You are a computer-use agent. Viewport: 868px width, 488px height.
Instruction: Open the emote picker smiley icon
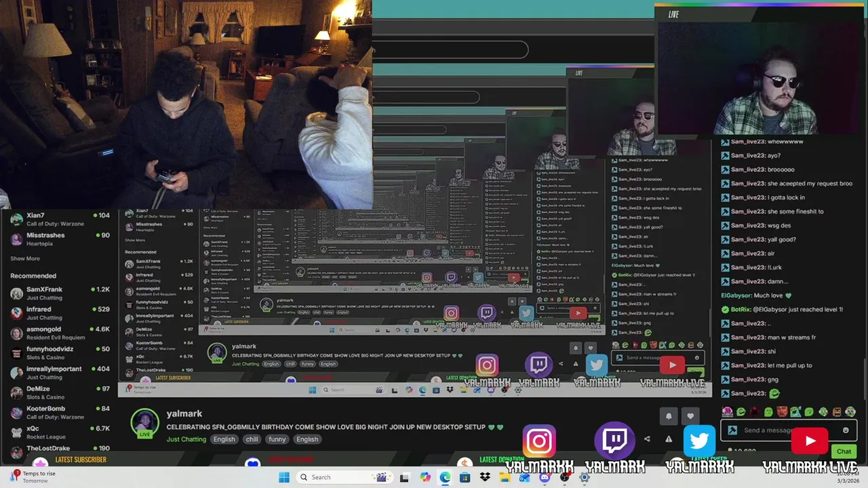846,430
